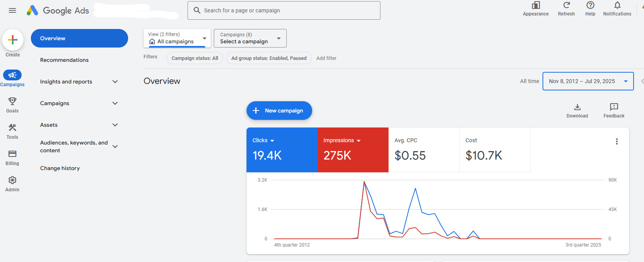Click the Create plus icon
The width and height of the screenshot is (644, 262).
click(x=13, y=40)
